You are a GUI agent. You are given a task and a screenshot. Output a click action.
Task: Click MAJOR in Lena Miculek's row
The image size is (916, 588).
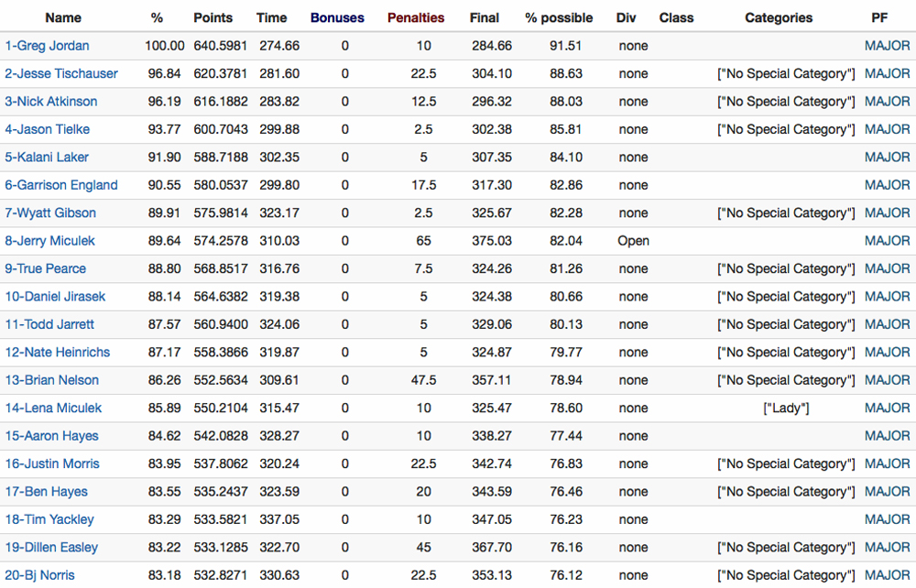887,408
